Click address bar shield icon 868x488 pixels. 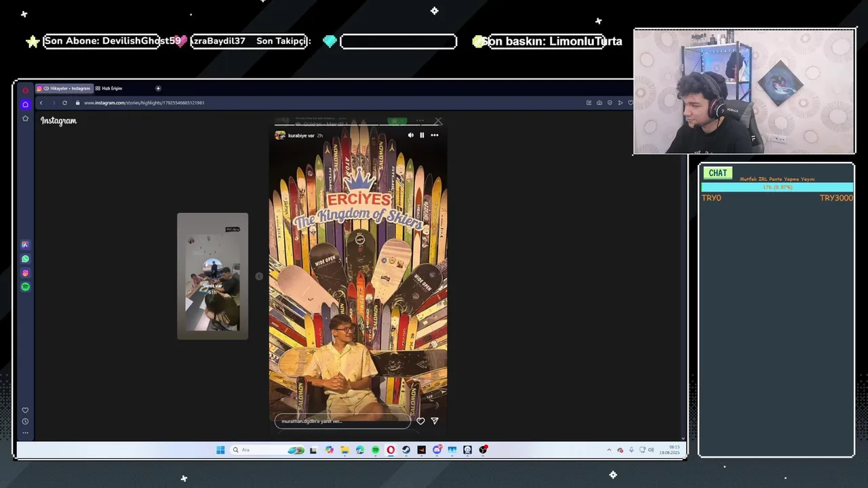tap(610, 102)
